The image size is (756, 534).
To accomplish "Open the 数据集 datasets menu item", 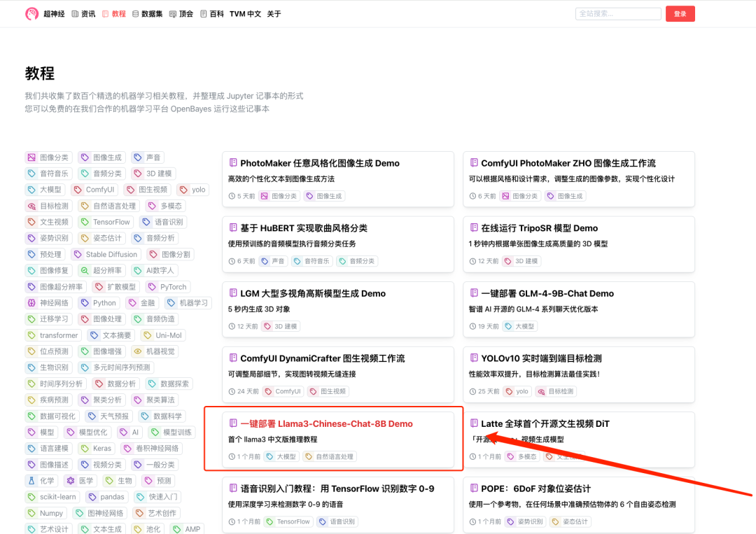I will point(147,14).
